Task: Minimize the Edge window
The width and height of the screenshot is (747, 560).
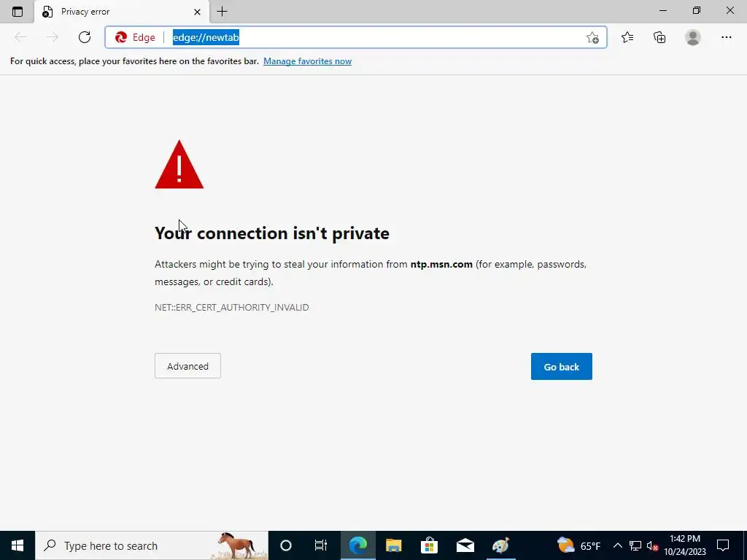Action: click(663, 10)
